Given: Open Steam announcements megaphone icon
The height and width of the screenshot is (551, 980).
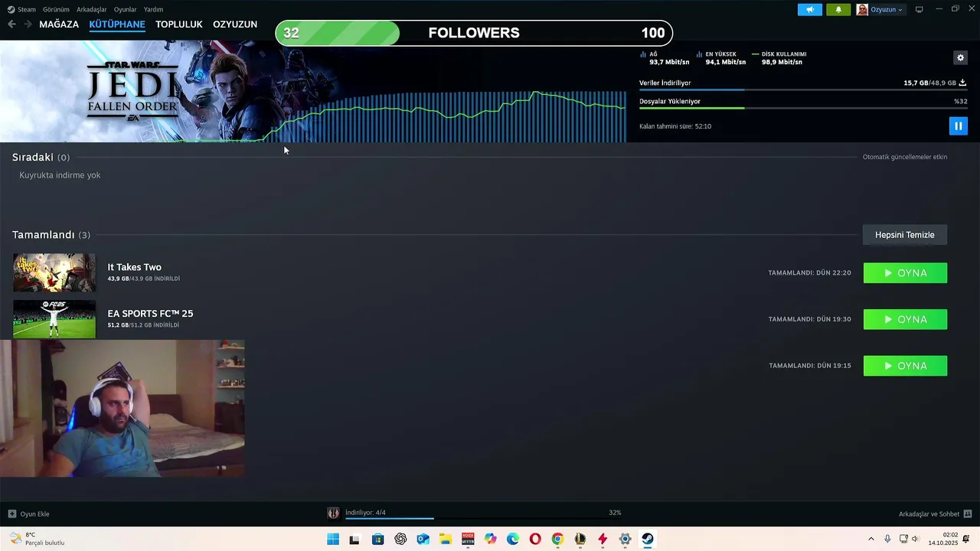Looking at the screenshot, I should click(810, 10).
